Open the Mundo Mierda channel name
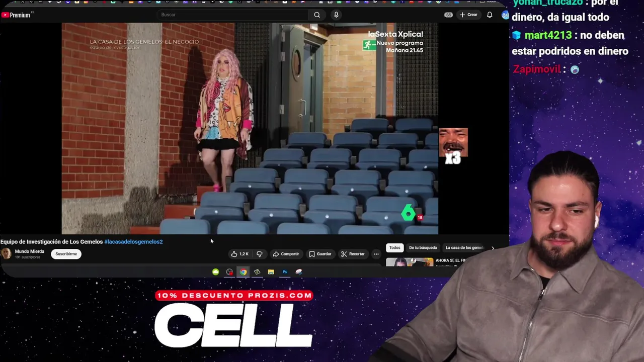644x362 pixels. pyautogui.click(x=30, y=251)
